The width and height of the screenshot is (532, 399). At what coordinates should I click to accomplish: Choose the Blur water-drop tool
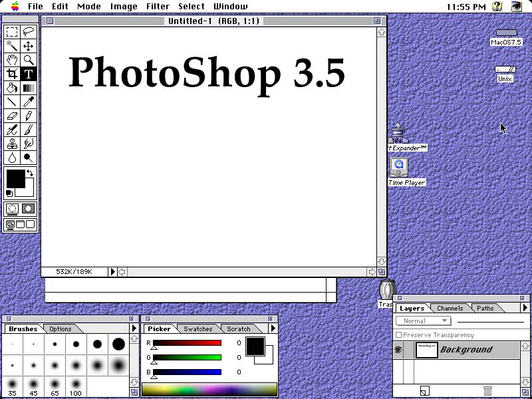[12, 158]
